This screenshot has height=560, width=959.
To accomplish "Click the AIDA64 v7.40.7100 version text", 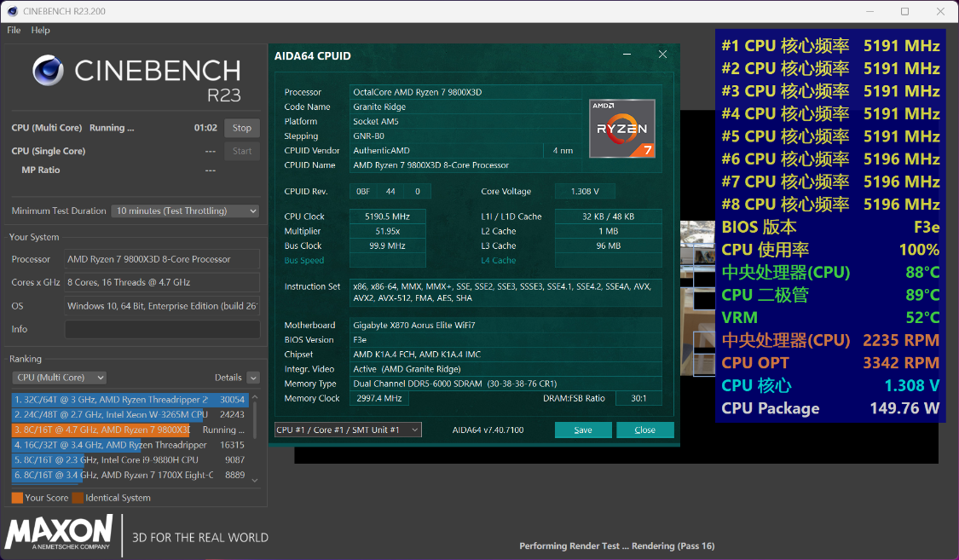I will pos(488,430).
